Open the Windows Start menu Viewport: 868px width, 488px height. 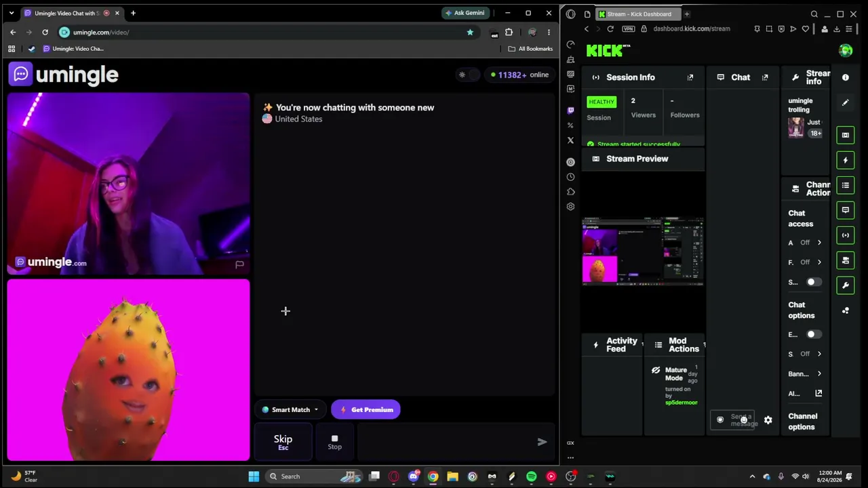pos(254,476)
